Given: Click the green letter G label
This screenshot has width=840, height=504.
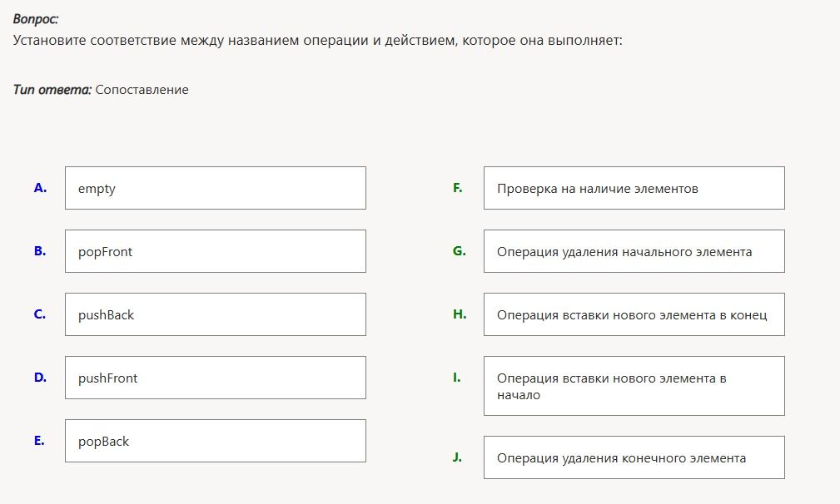Looking at the screenshot, I should tap(459, 251).
